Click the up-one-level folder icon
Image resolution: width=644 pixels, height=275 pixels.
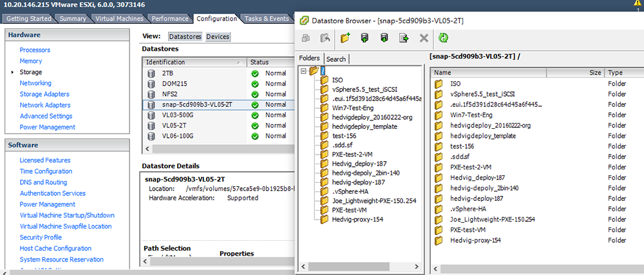325,38
